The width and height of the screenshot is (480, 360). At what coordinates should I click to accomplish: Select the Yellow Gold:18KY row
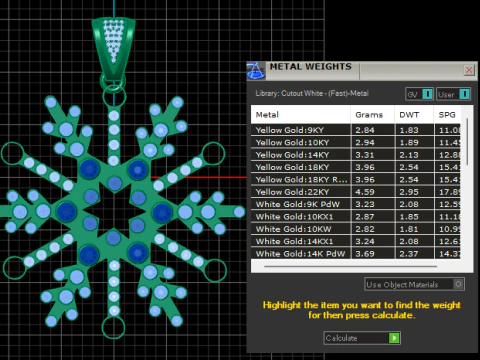click(356, 167)
